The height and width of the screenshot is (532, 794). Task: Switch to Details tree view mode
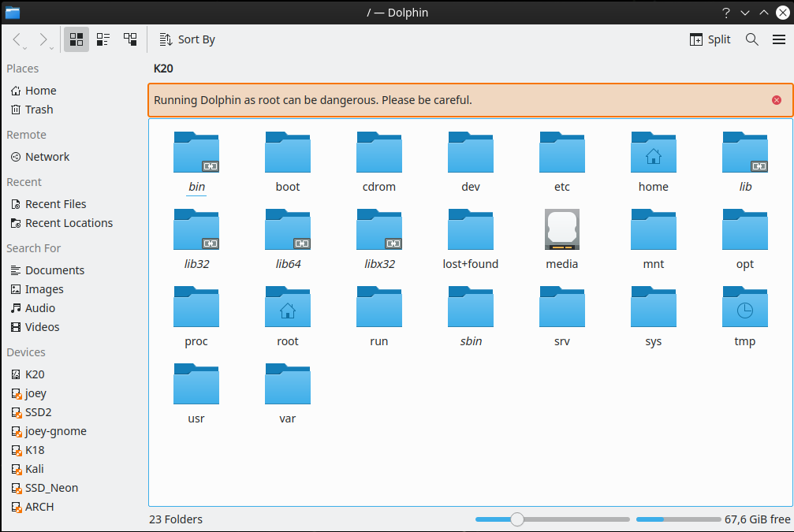coord(130,39)
